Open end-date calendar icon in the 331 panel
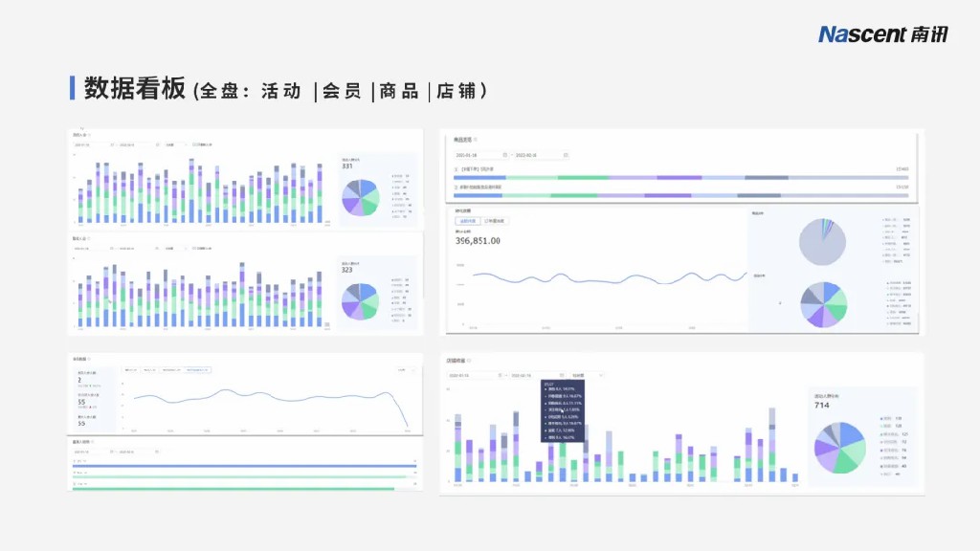The width and height of the screenshot is (980, 551). click(158, 145)
